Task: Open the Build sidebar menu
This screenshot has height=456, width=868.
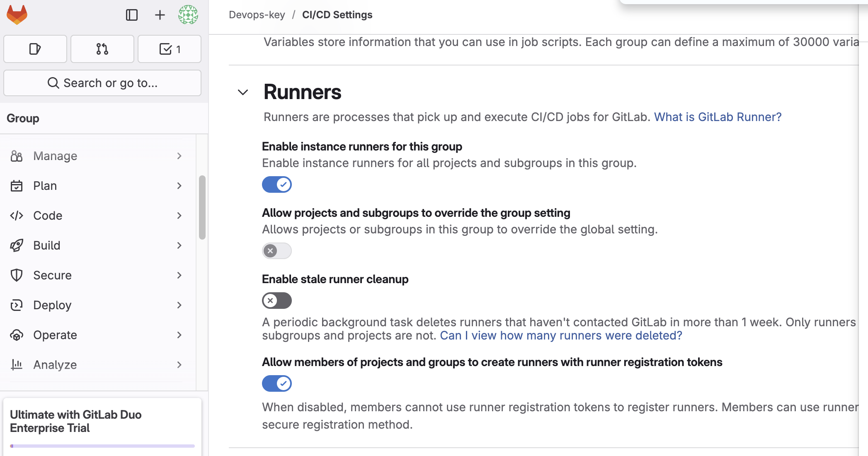Action: 47,245
